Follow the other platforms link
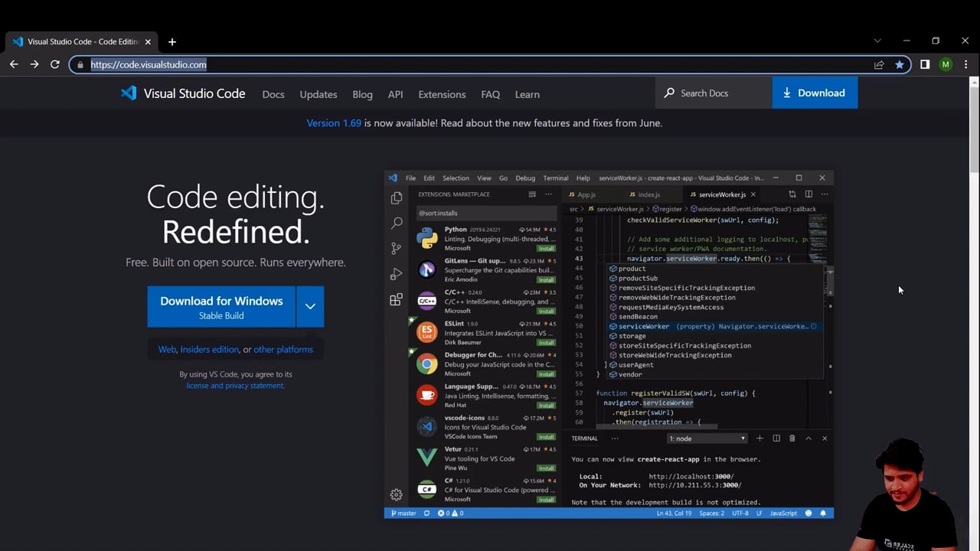 click(283, 349)
